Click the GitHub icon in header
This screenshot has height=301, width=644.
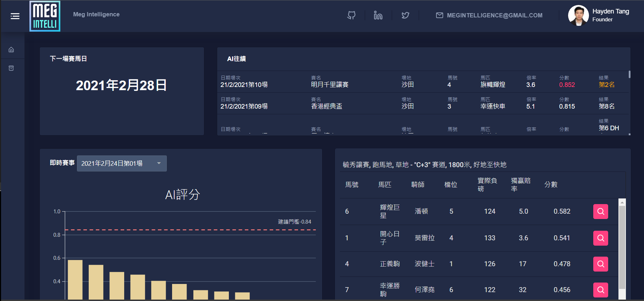[351, 15]
